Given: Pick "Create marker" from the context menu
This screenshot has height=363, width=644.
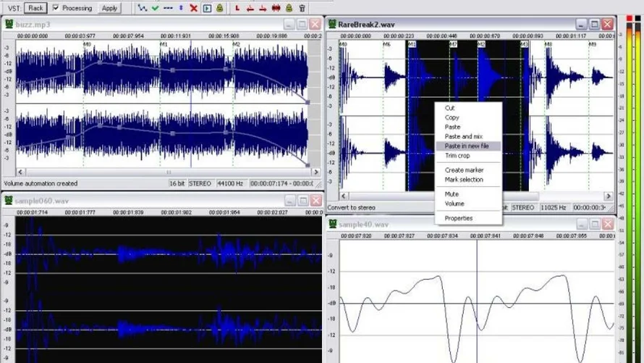Looking at the screenshot, I should click(464, 170).
